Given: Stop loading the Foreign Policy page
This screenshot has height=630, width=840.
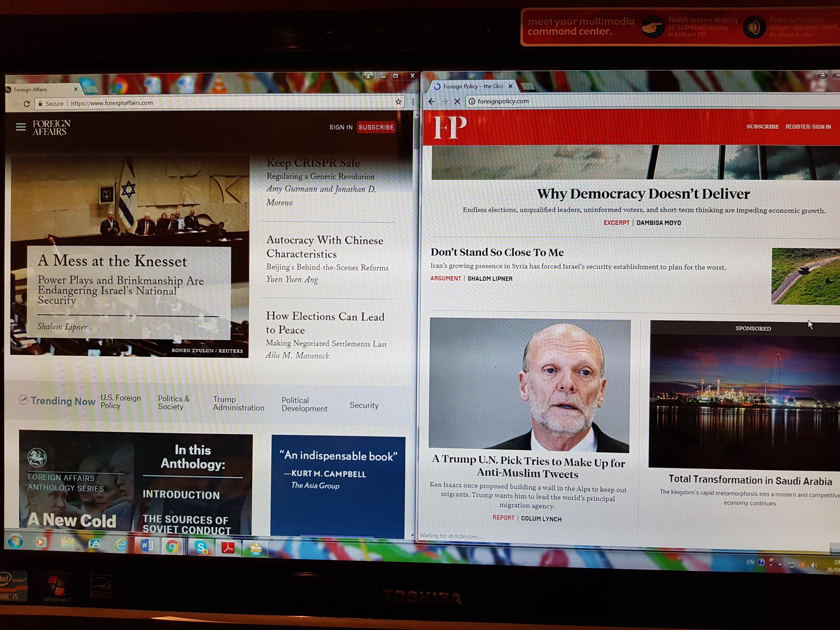Looking at the screenshot, I should 457,101.
